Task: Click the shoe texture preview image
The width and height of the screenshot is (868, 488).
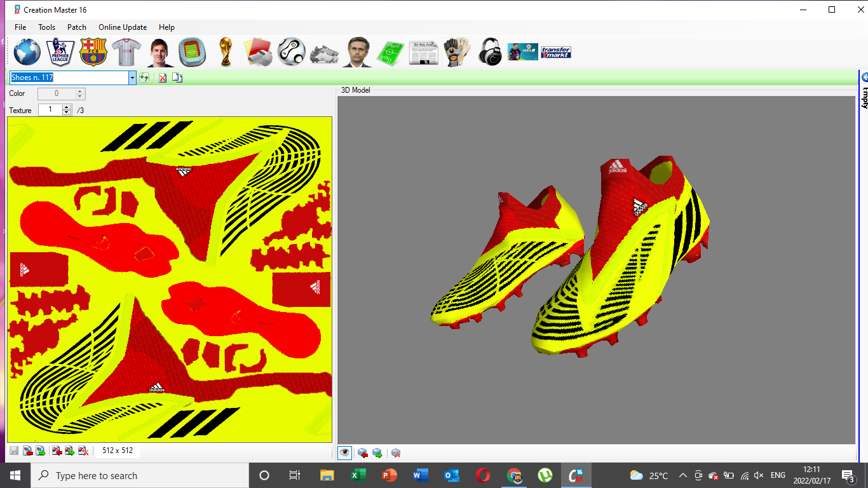Action: pyautogui.click(x=170, y=279)
